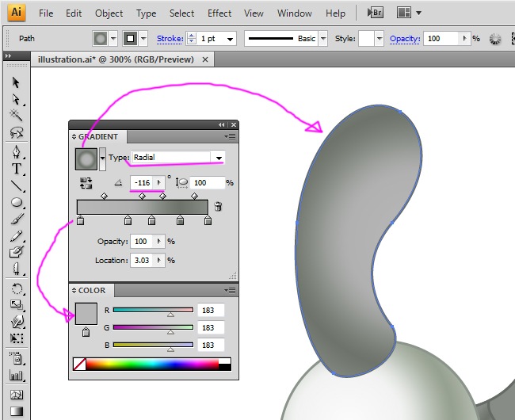Screen dimensions: 515x420
Task: Click the GRADIENT panel tab
Action: (98, 136)
